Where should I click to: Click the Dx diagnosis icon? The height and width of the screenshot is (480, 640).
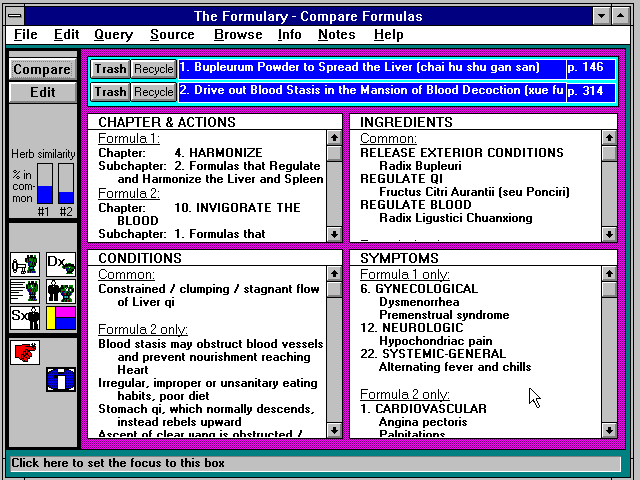pyautogui.click(x=60, y=265)
